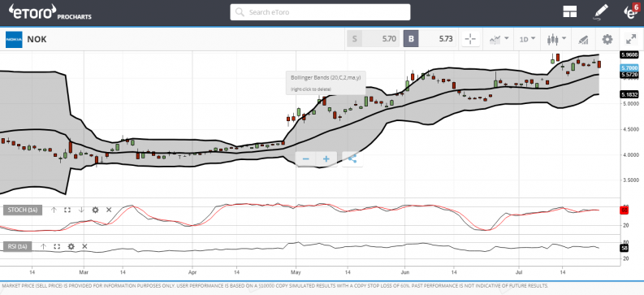Open the 1D timeframe dropdown
This screenshot has width=644, height=295.
(527, 40)
